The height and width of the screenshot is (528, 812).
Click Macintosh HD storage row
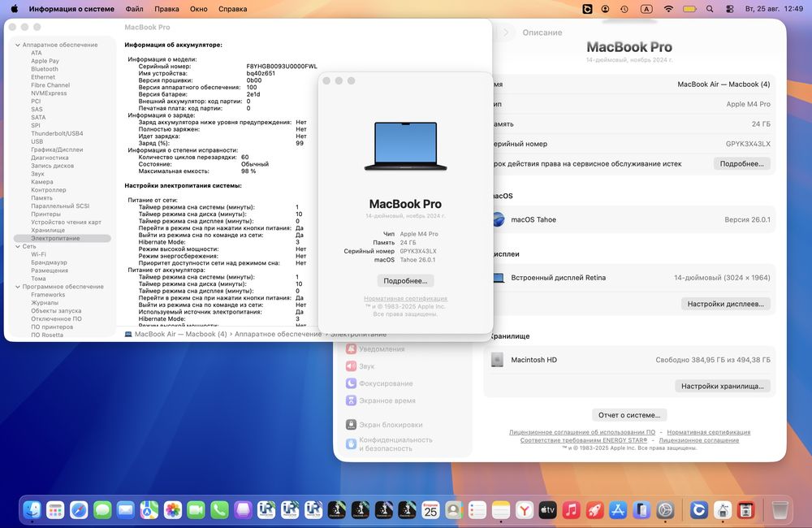pos(629,360)
